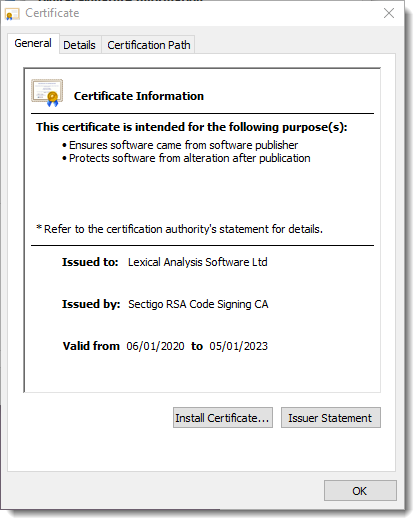
Task: Click the issued-to name Lexical Analysis Software Ltd
Action: [198, 262]
